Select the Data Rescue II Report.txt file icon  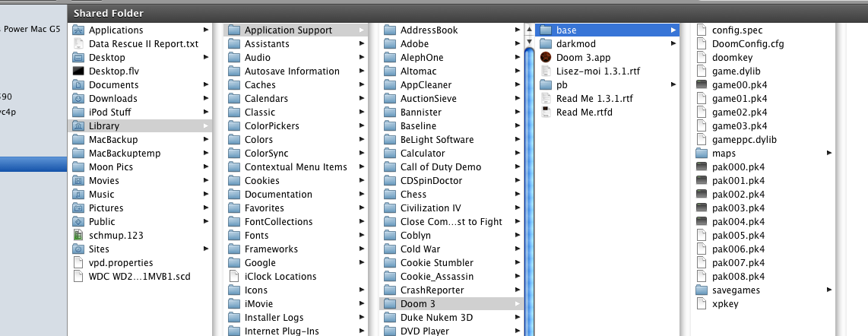pos(78,44)
